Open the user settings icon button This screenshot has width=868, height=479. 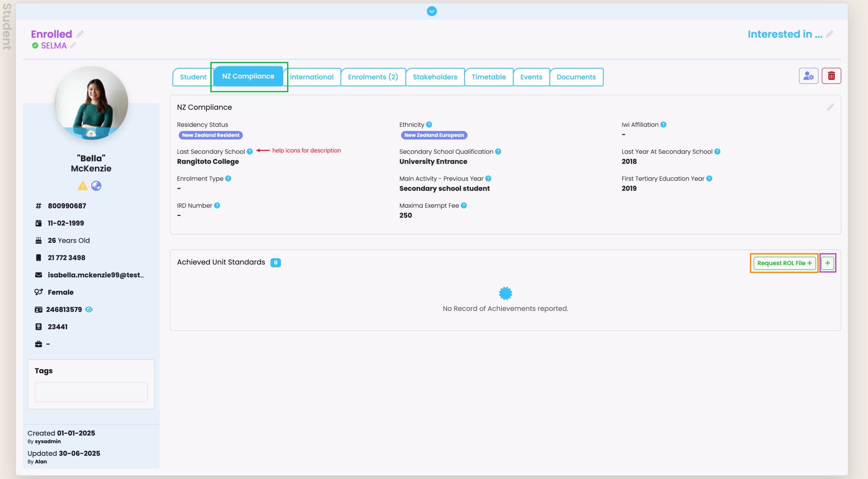[808, 76]
